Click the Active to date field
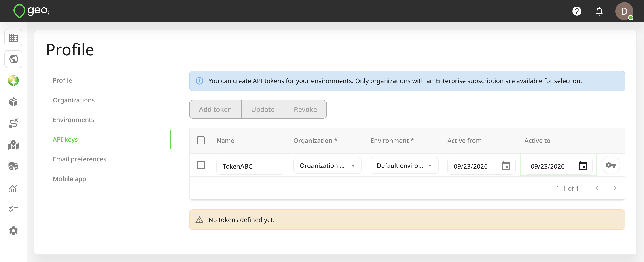Screen dimensions: 644x262 (558, 166)
